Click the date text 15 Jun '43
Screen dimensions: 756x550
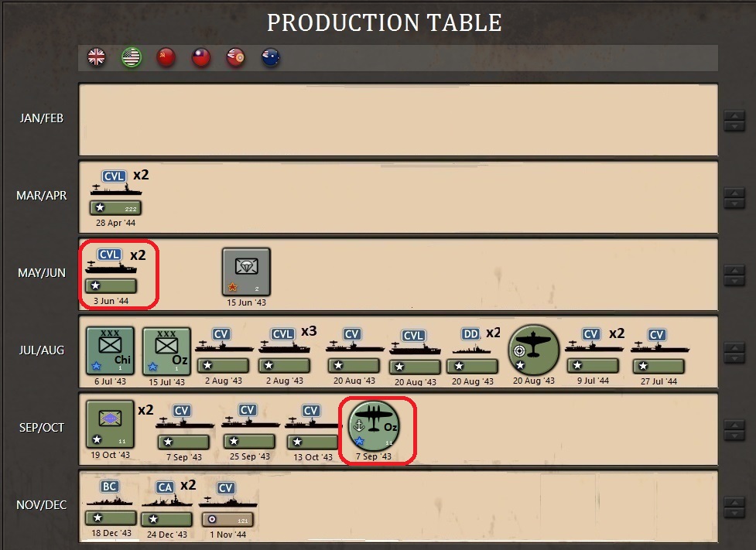[246, 302]
